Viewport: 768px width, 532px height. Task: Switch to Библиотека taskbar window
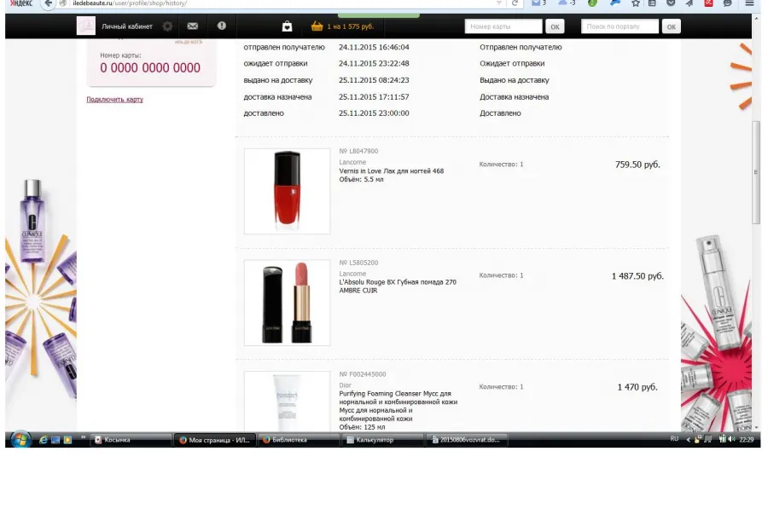pyautogui.click(x=300, y=440)
